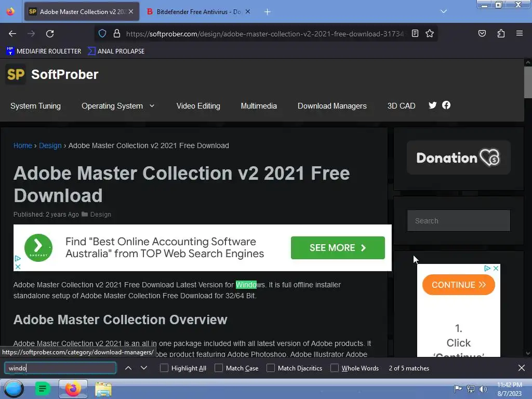Open the file explorer taskbar icon
This screenshot has width=532, height=399.
[103, 389]
